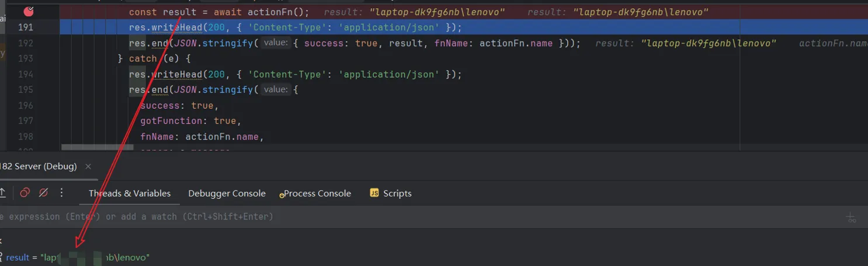This screenshot has width=868, height=266.
Task: Click line number 195 in the gutter
Action: pos(26,89)
